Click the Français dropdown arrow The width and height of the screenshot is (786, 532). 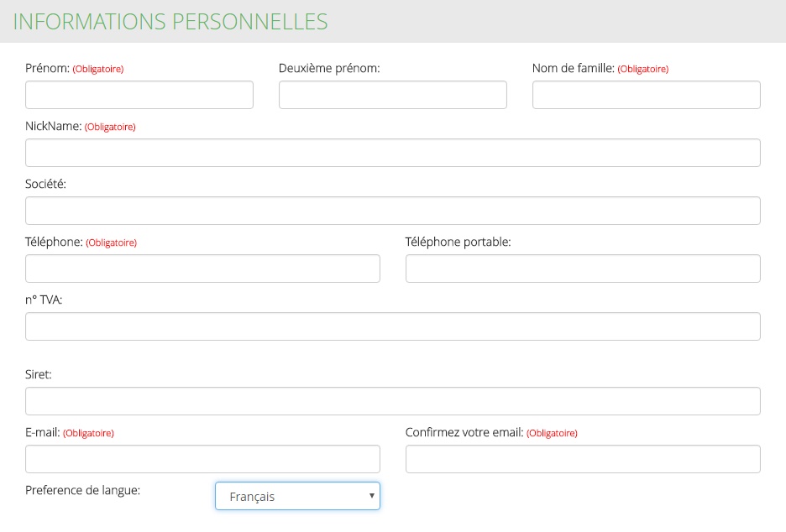[x=371, y=496]
